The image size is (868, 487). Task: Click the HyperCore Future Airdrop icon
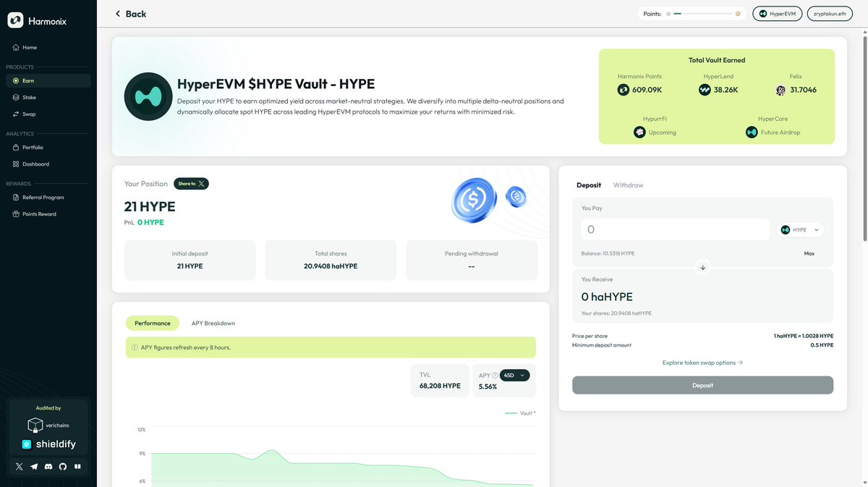click(x=752, y=132)
